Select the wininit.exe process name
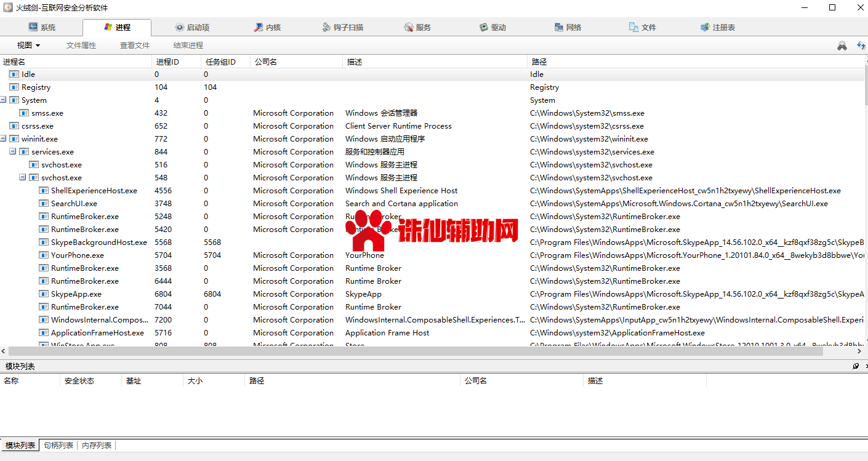This screenshot has width=868, height=461. 39,139
